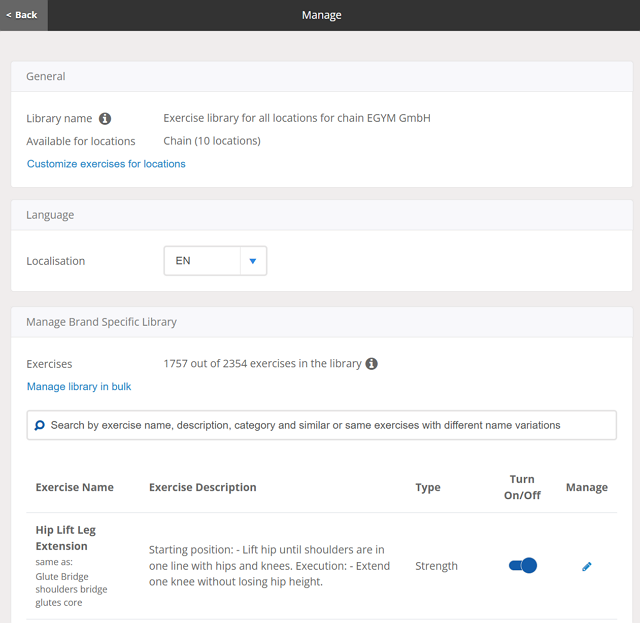Open the Localisation EN language dropdown
The image size is (640, 623).
[x=203, y=261]
